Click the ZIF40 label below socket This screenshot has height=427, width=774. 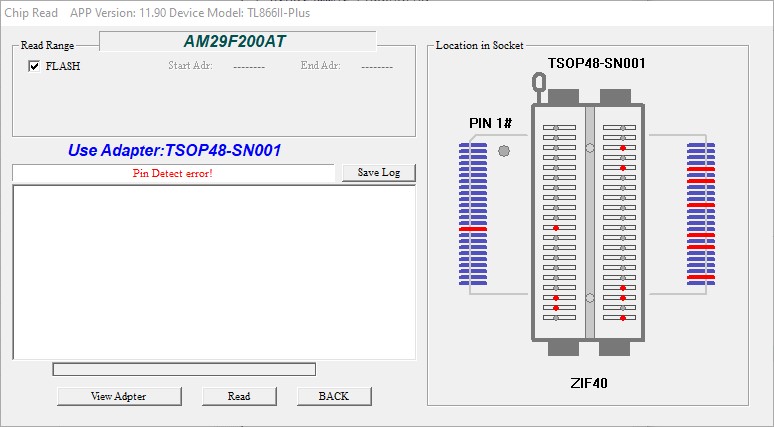point(589,383)
